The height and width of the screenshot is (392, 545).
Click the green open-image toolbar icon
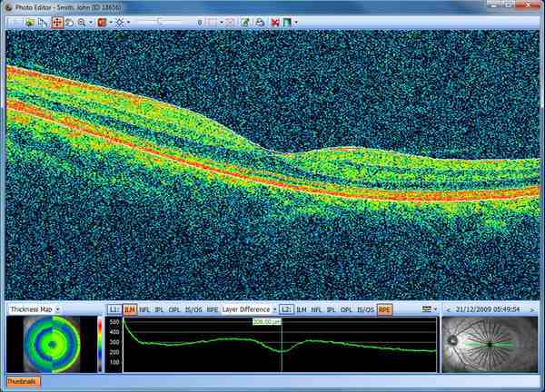tap(30, 23)
